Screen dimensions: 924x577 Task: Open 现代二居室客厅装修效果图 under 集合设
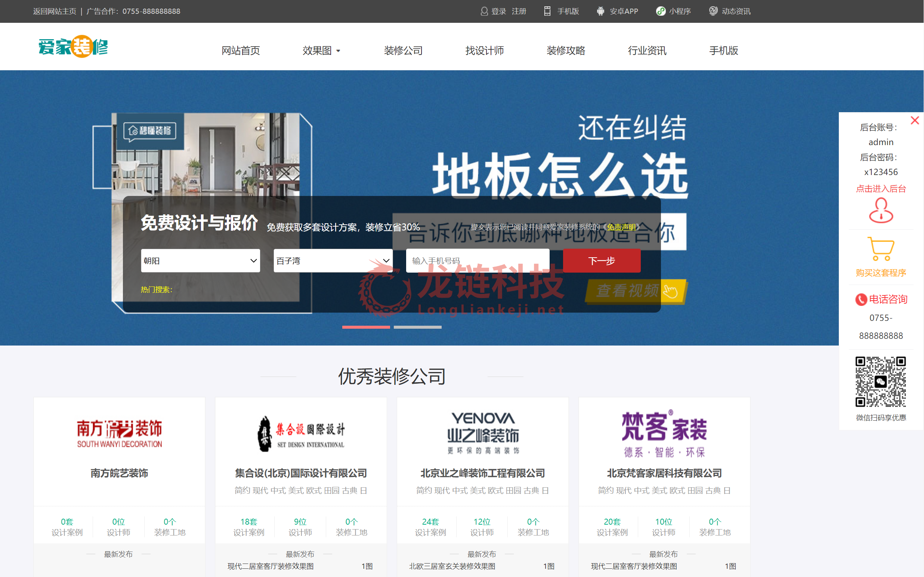tap(271, 566)
